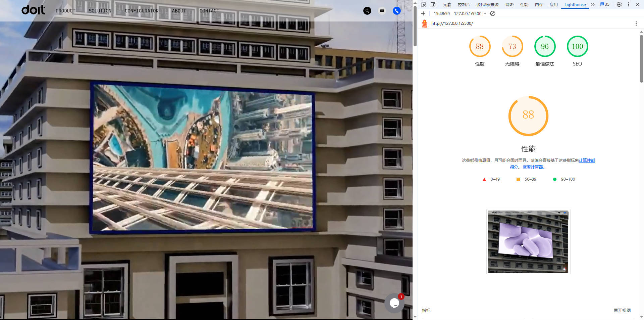This screenshot has width=644, height=320.
Task: Open the 查看计算器 link
Action: (x=535, y=167)
